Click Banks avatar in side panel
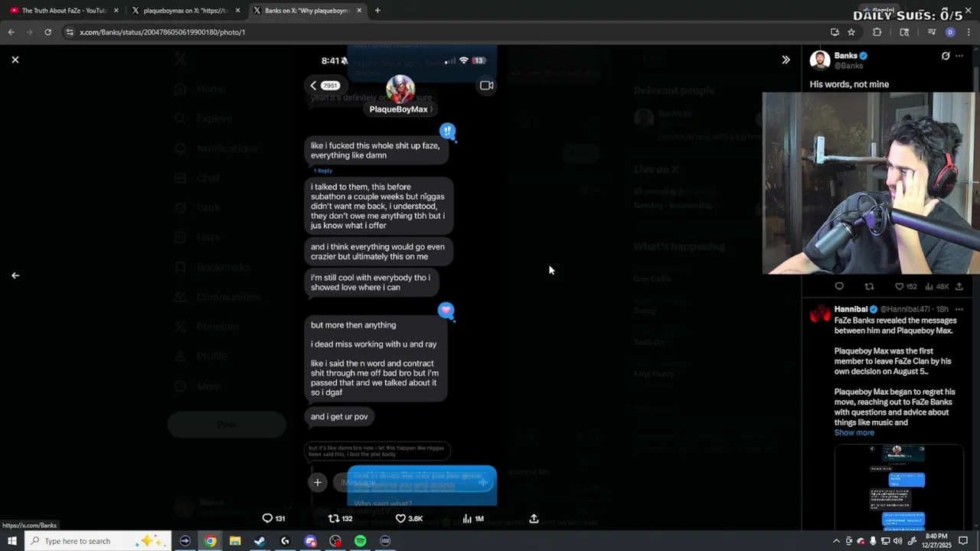Image resolution: width=980 pixels, height=551 pixels. [x=820, y=60]
